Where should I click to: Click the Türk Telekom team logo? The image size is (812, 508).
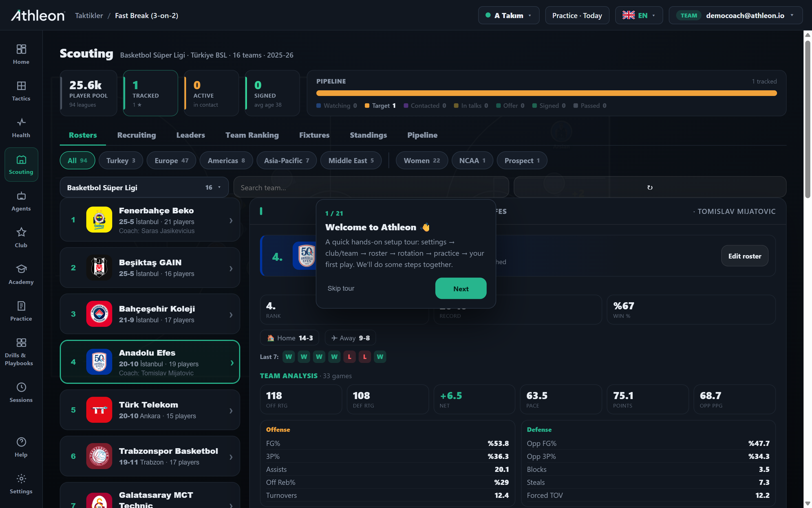click(x=99, y=410)
